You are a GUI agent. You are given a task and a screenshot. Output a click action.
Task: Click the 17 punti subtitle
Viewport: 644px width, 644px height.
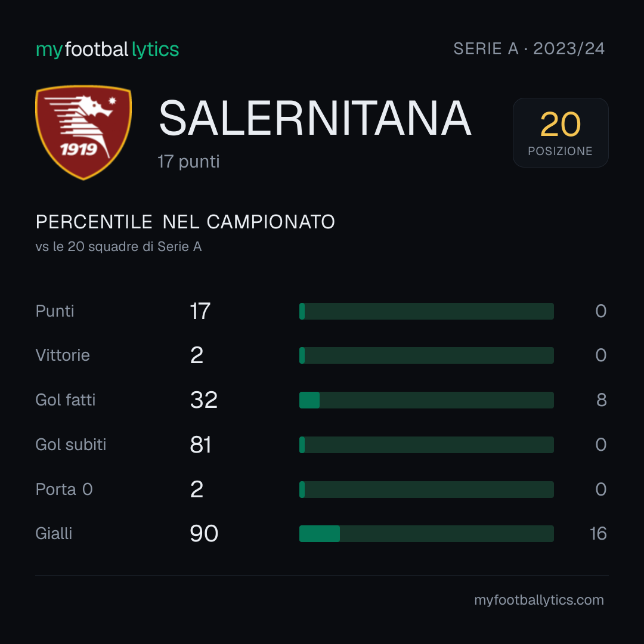pyautogui.click(x=188, y=162)
